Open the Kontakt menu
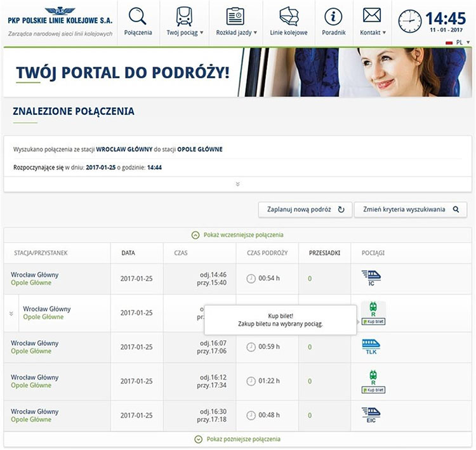Screen dimensions: 476x450 [x=373, y=32]
